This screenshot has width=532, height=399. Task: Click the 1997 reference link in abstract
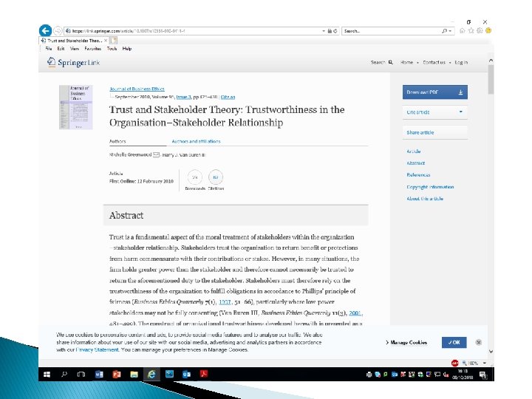coord(225,302)
